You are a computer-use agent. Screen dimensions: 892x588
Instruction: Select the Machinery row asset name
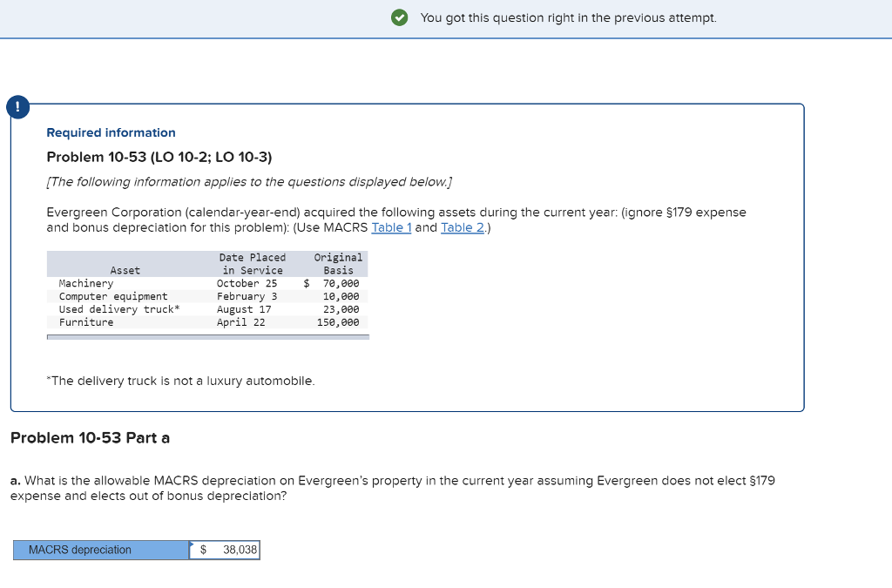click(x=86, y=283)
